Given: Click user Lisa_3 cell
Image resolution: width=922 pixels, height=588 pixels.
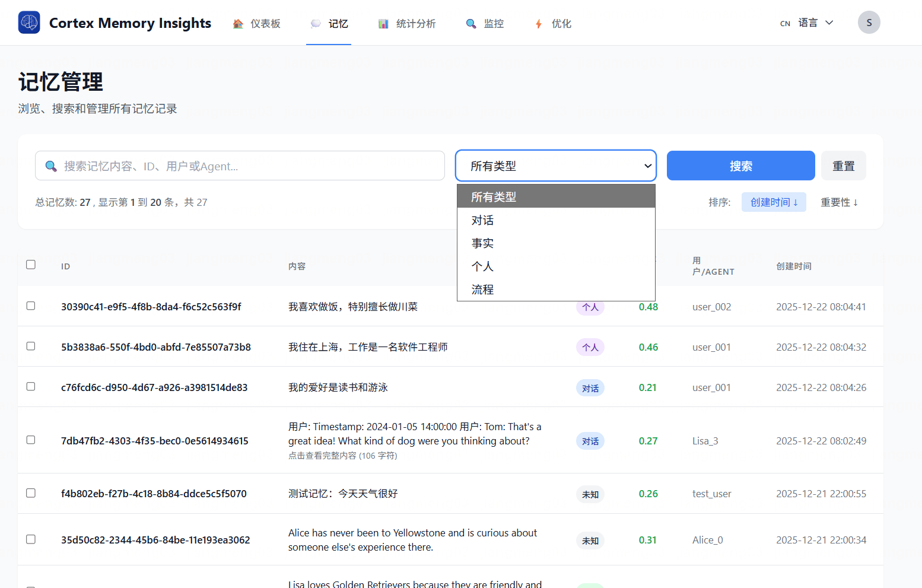Looking at the screenshot, I should point(705,441).
